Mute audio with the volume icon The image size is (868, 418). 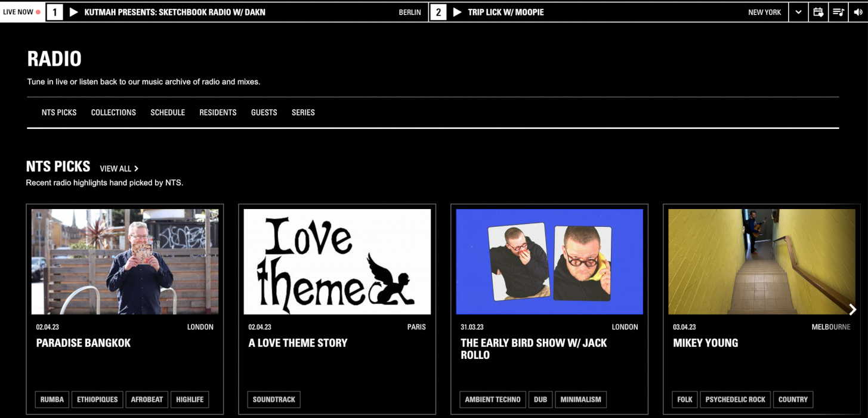pos(858,12)
